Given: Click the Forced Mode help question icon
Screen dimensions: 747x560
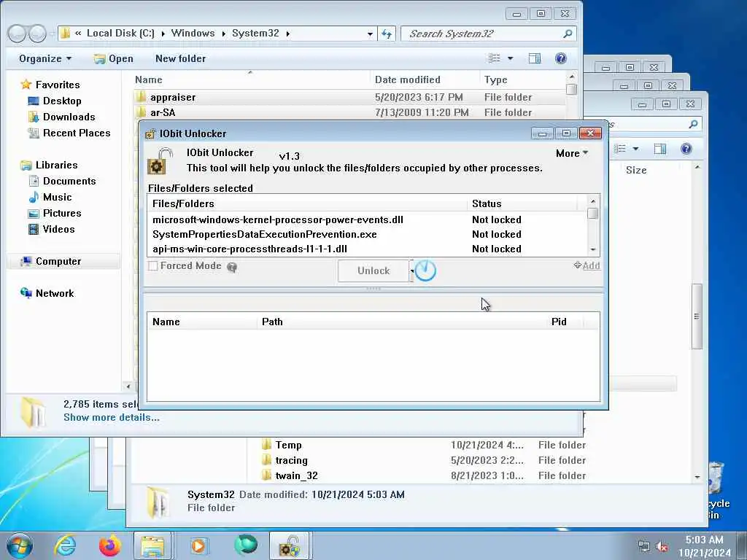Looking at the screenshot, I should click(x=232, y=267).
